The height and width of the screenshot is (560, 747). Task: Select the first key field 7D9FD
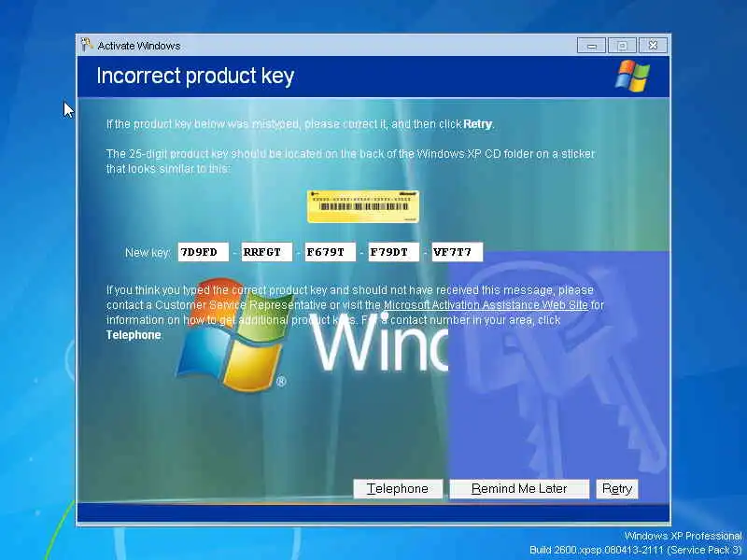204,252
